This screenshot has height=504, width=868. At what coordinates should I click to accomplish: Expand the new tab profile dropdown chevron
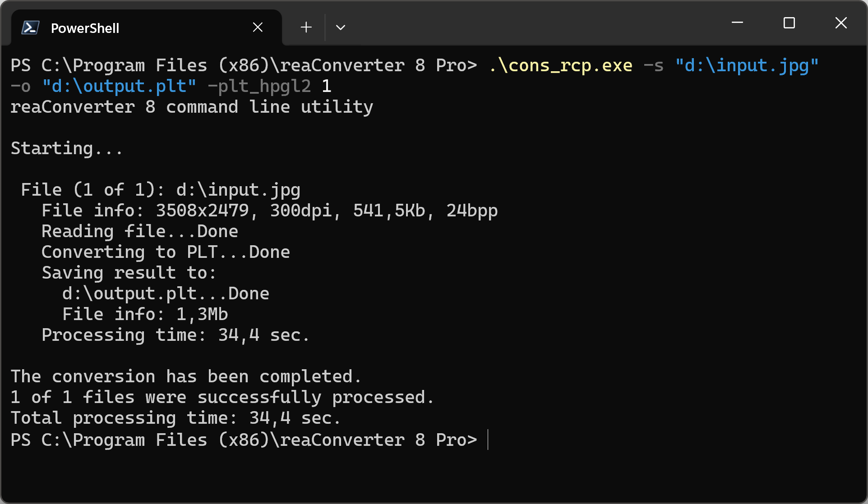(x=341, y=27)
